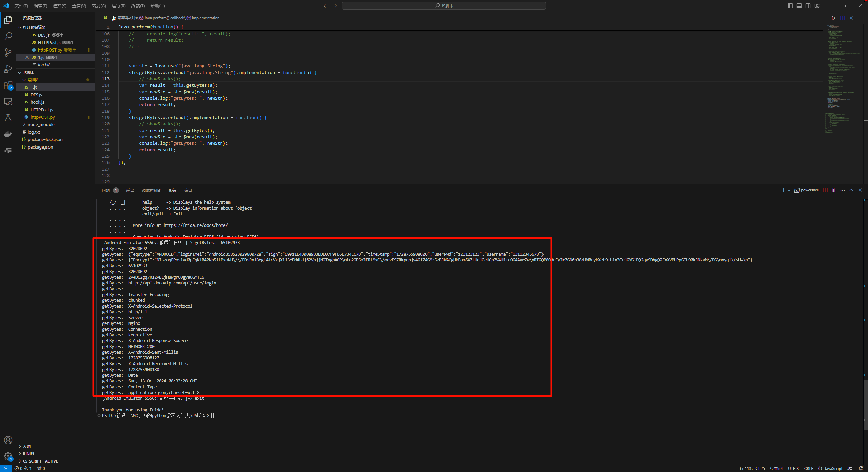The height and width of the screenshot is (472, 868).
Task: Switch to the 调试控制台 panel tab
Action: point(151,190)
